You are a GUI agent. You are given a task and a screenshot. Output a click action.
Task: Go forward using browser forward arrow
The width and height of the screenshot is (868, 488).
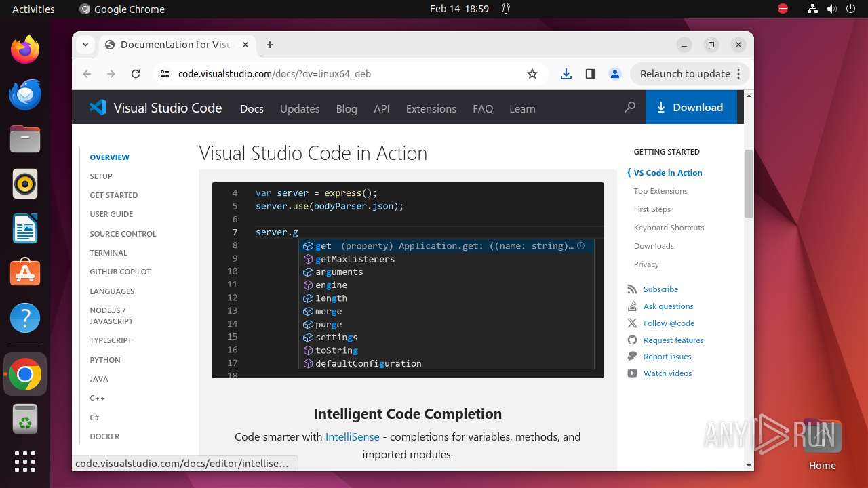(x=111, y=74)
